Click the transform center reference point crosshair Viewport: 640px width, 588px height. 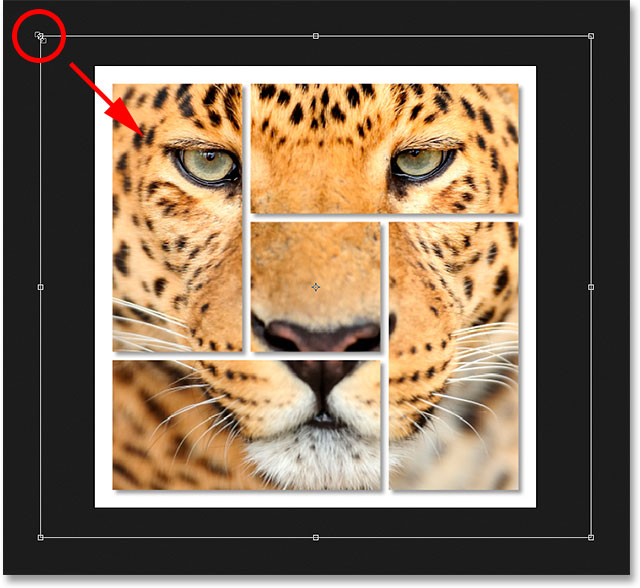coord(316,287)
